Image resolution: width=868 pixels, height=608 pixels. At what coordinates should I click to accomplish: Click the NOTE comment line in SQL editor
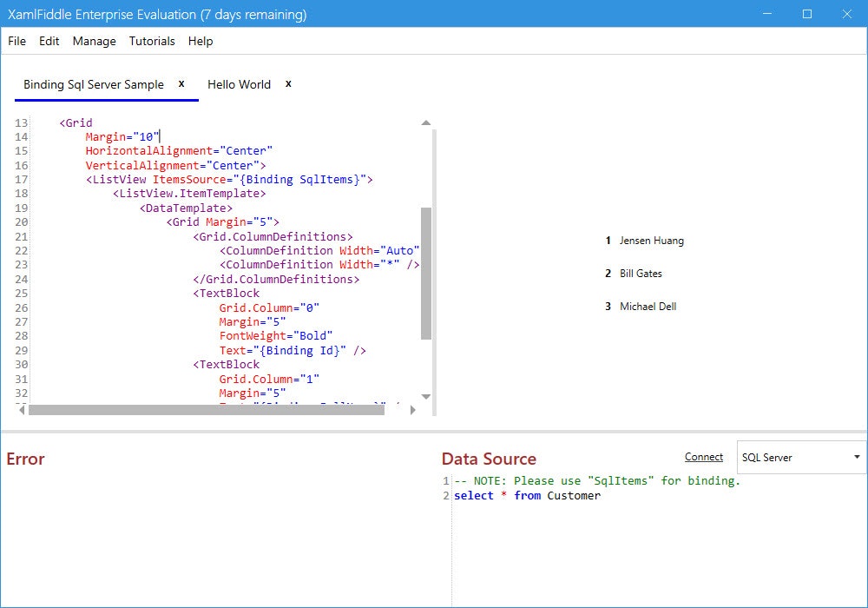[x=597, y=480]
